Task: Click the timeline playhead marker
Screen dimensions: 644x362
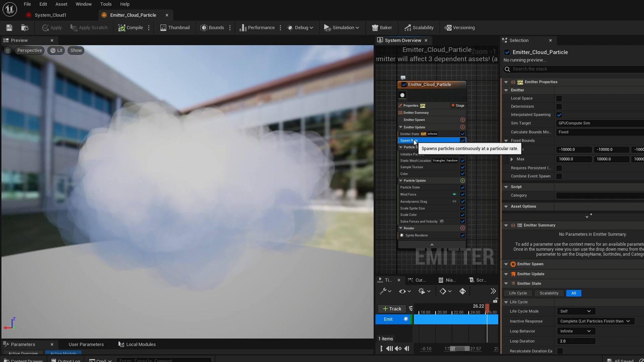Action: click(487, 307)
